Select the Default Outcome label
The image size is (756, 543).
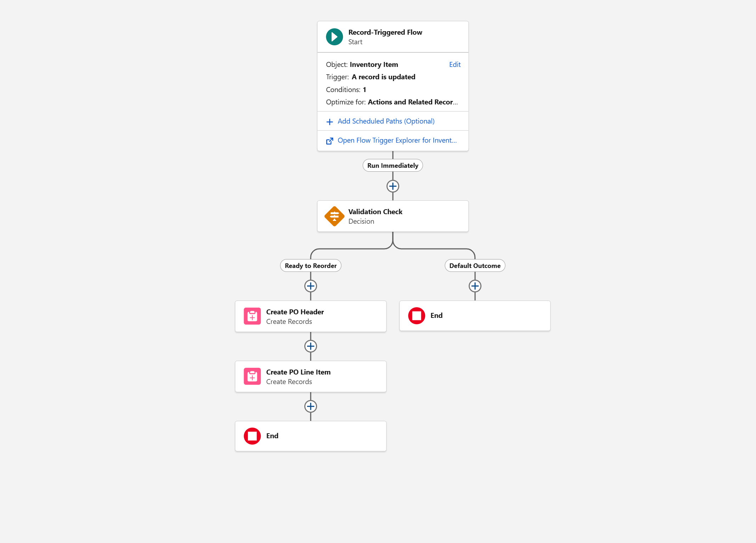coord(475,266)
